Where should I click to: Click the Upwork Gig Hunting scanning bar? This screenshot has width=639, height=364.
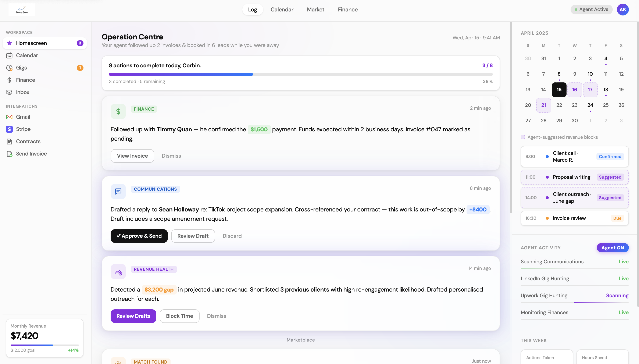575,303
